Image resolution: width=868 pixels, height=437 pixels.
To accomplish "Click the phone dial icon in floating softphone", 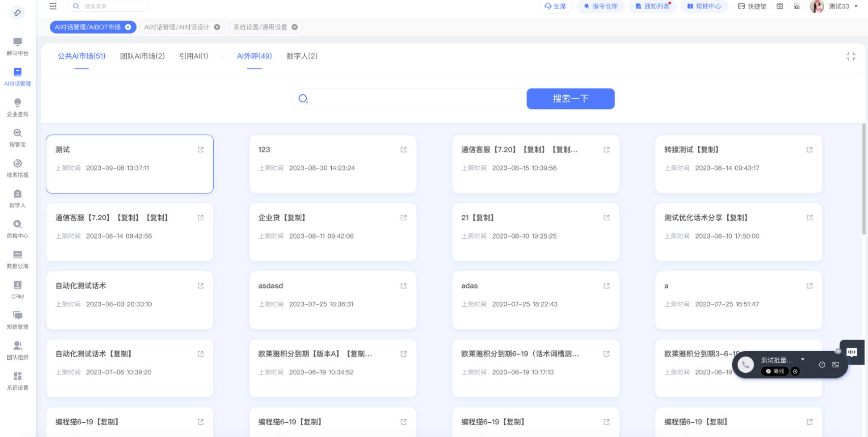I will [745, 364].
